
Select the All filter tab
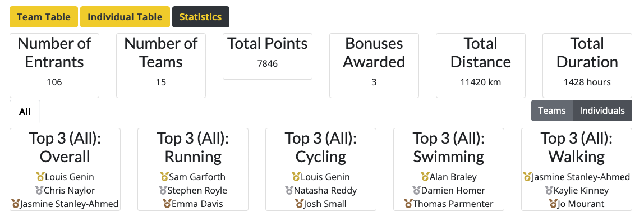(x=25, y=112)
